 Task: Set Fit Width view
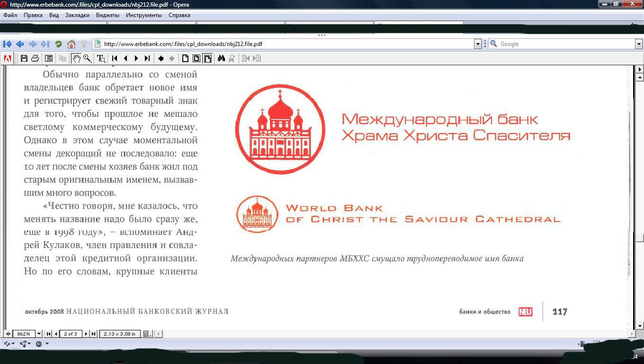pyautogui.click(x=207, y=58)
